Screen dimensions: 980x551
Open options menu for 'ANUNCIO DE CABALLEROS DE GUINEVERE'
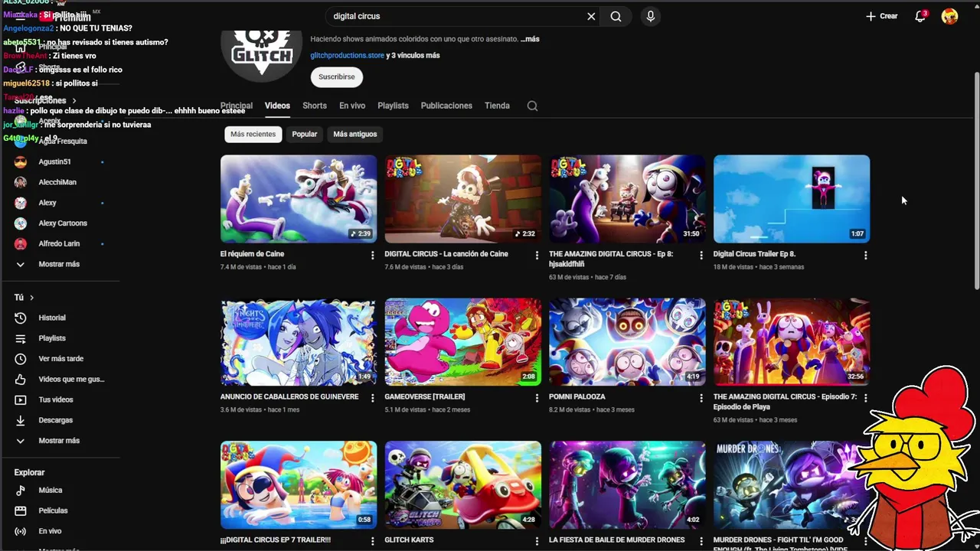tap(373, 399)
